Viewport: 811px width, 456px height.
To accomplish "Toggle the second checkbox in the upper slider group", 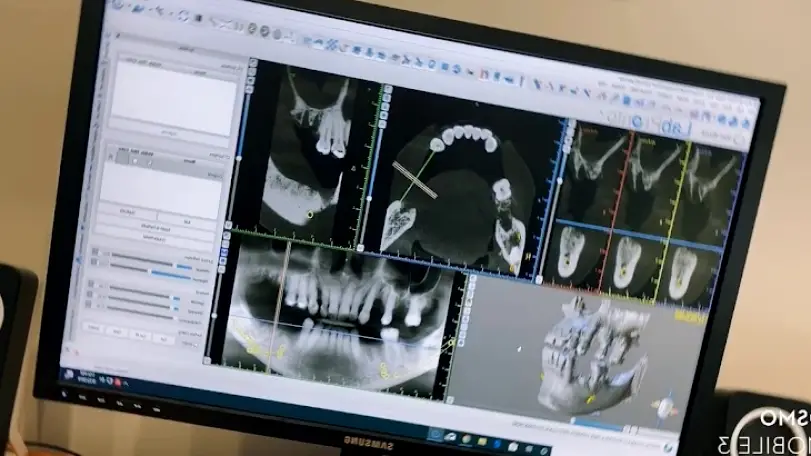I will [94, 263].
